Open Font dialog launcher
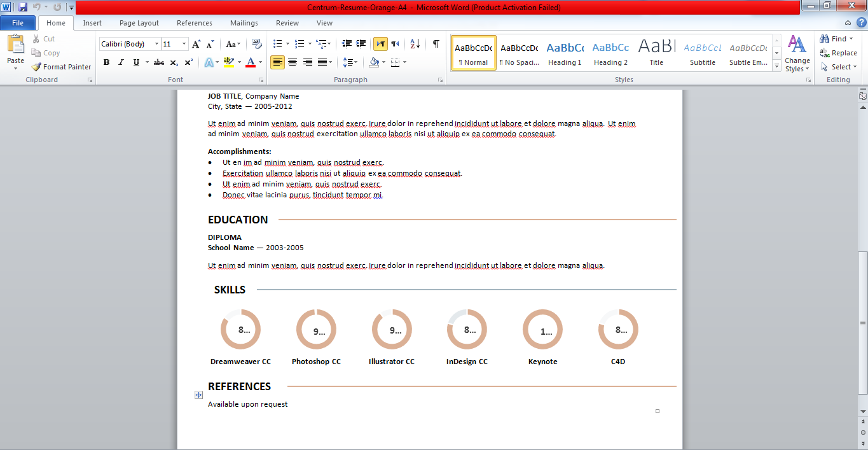The image size is (868, 450). point(261,80)
